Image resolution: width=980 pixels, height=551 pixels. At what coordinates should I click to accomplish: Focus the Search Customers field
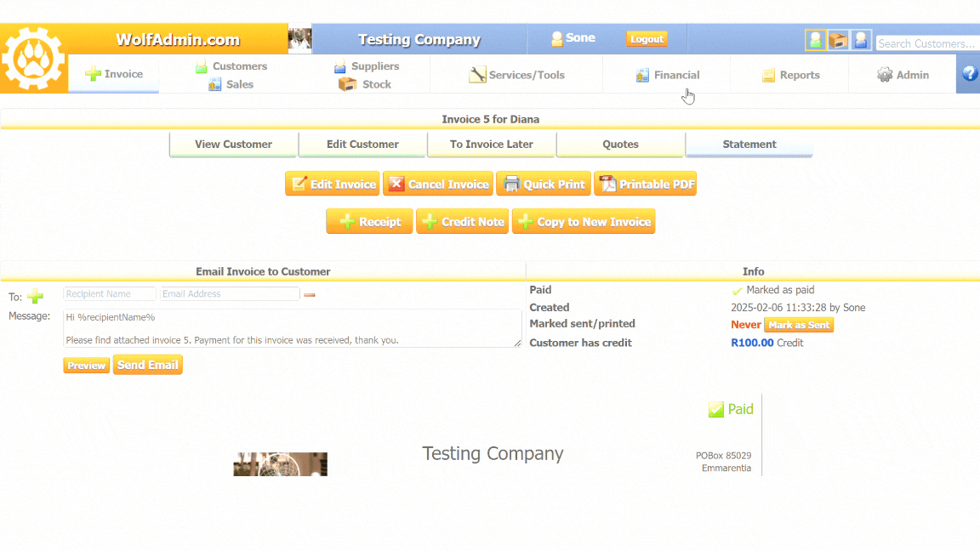pos(927,43)
